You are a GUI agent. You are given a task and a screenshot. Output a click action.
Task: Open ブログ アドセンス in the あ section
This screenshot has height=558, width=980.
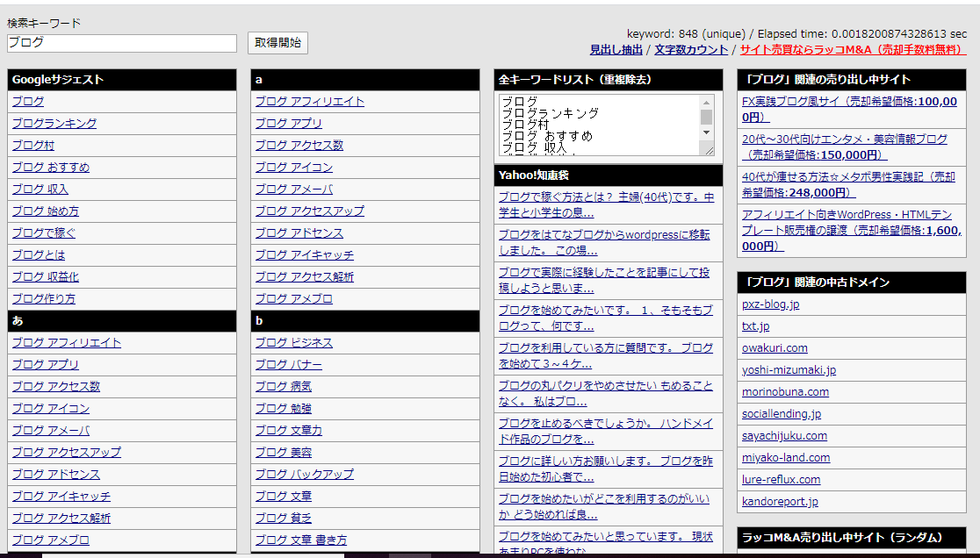[56, 475]
